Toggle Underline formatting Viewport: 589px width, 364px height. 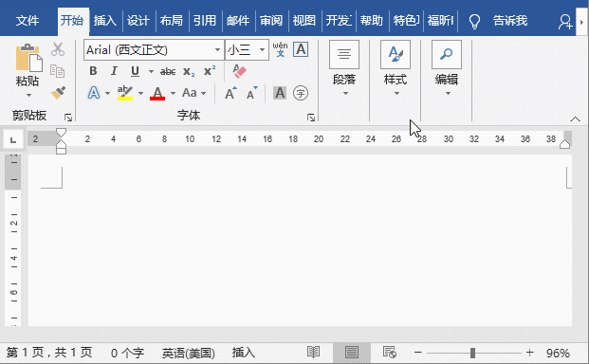135,71
